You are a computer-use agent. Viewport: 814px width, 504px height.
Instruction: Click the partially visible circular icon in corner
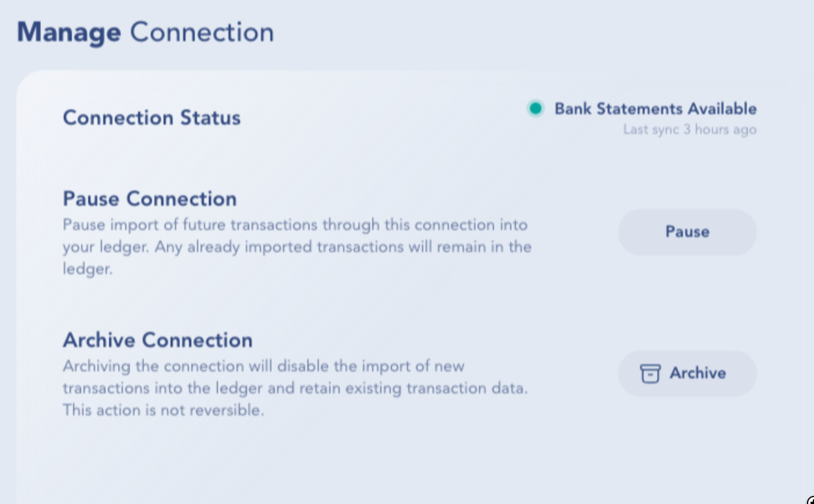click(811, 501)
